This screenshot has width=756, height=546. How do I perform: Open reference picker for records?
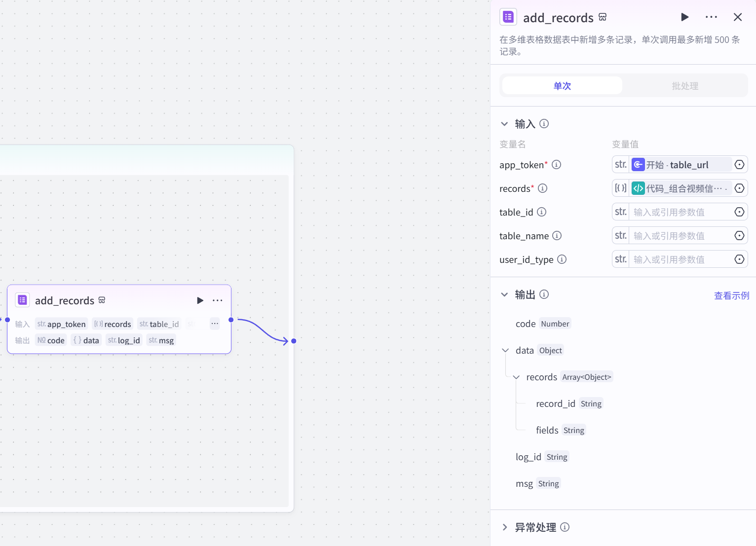[x=739, y=188]
